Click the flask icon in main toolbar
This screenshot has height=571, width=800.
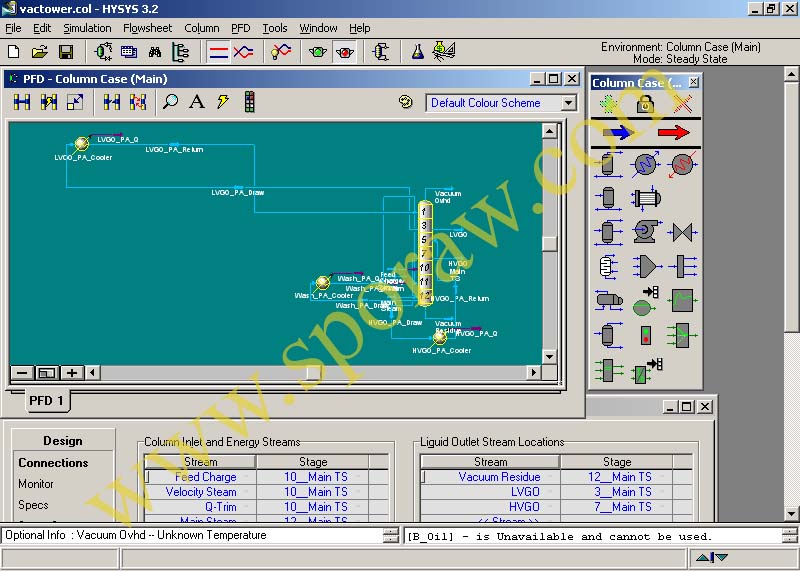(x=417, y=51)
